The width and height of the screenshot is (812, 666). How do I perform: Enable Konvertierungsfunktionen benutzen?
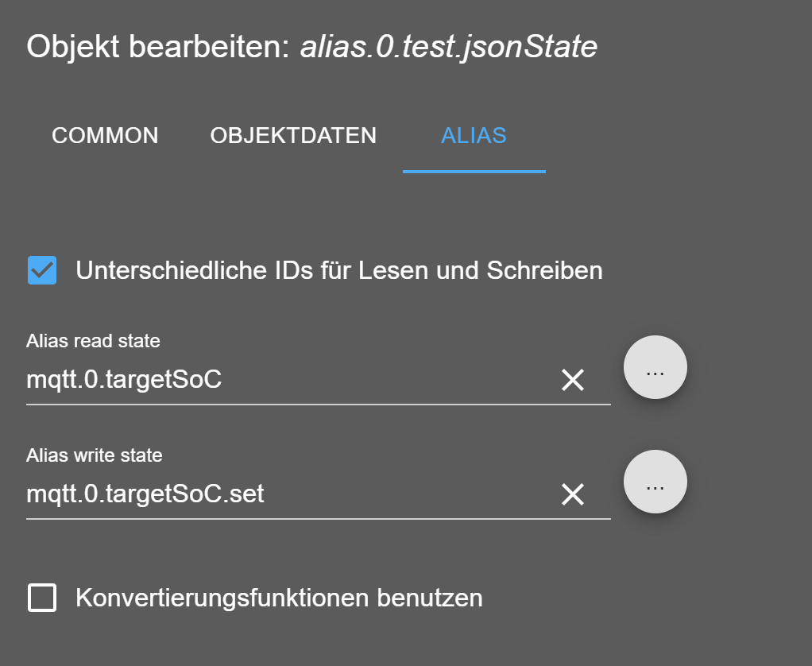point(42,598)
